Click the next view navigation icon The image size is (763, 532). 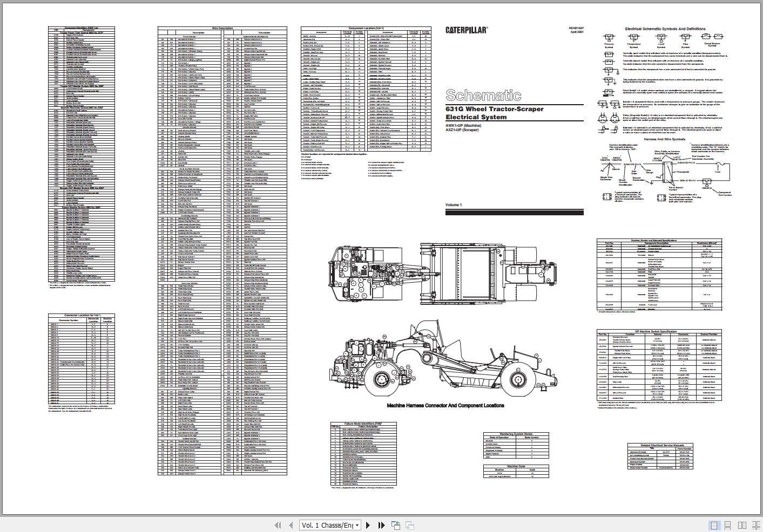[x=409, y=524]
